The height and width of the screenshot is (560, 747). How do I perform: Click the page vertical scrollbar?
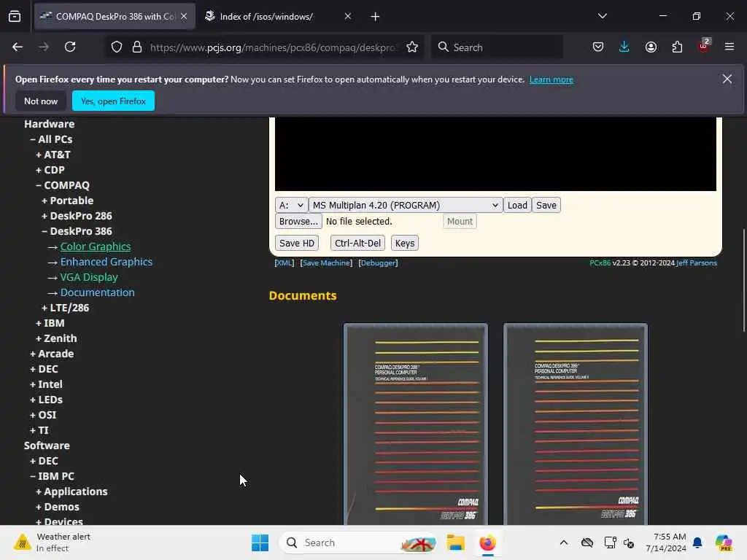click(743, 281)
